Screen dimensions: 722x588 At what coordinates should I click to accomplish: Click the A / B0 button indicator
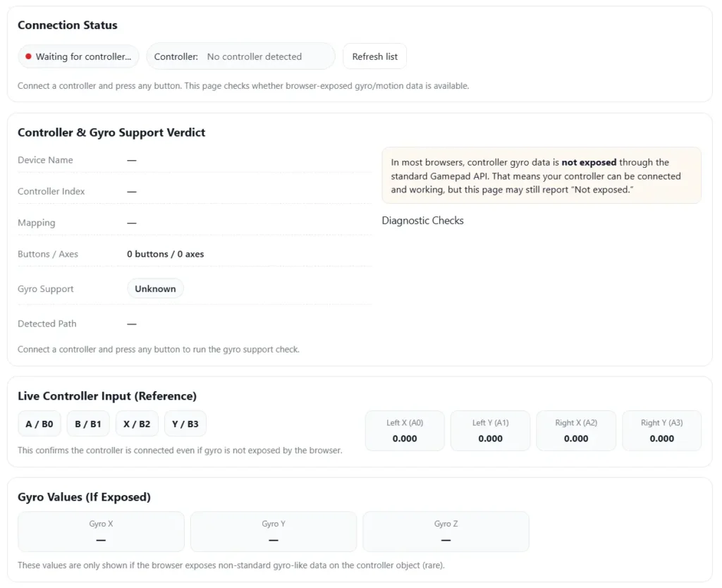39,424
